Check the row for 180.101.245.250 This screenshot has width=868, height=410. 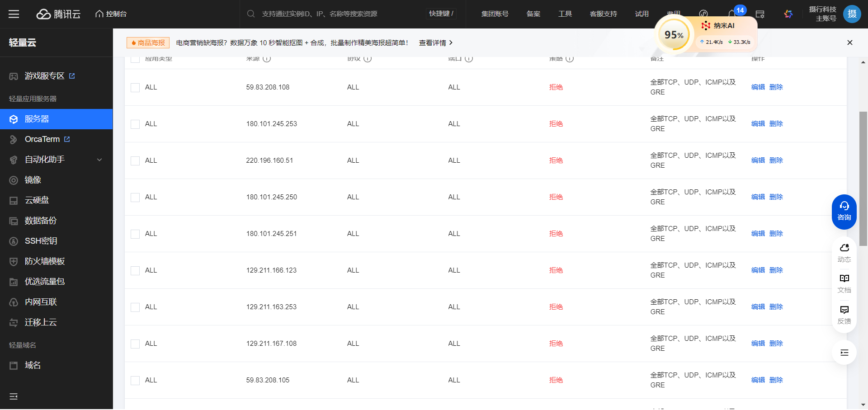tap(135, 198)
